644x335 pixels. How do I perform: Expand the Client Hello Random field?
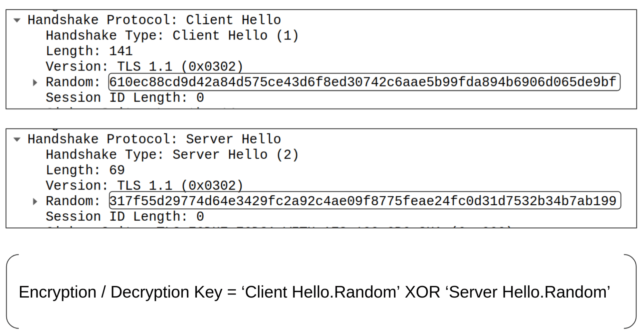(x=35, y=83)
